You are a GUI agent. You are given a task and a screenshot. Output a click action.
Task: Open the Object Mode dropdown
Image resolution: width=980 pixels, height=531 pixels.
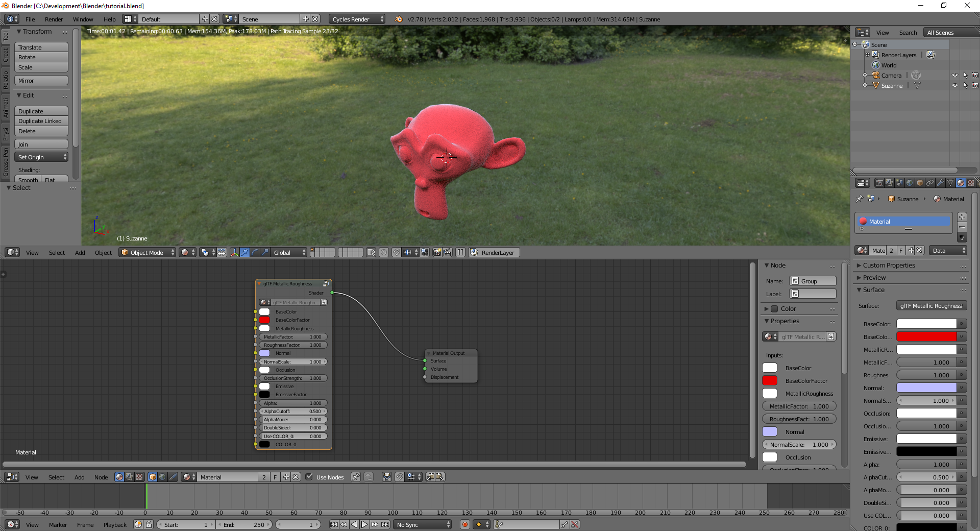coord(148,252)
